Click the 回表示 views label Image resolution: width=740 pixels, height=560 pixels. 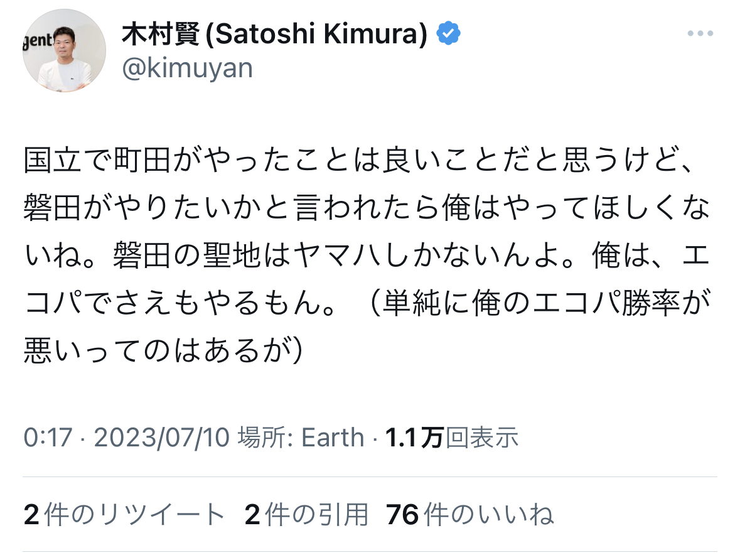(x=482, y=438)
